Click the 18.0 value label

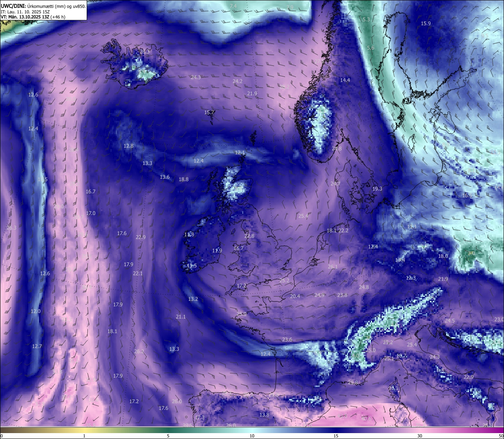pos(443,256)
